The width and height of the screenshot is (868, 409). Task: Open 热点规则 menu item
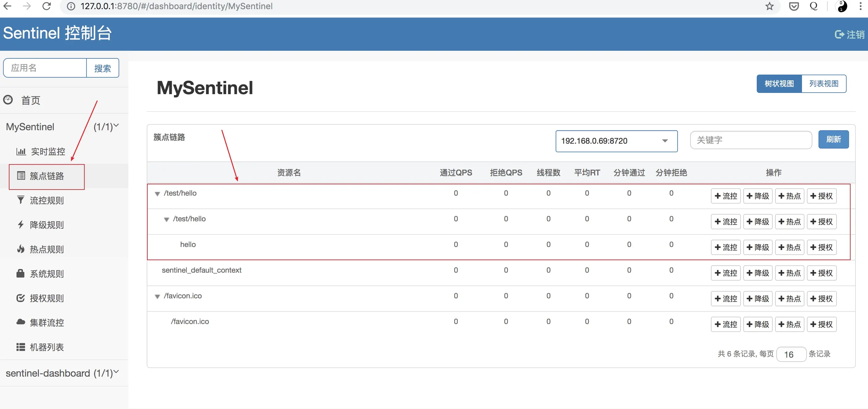[x=46, y=249]
